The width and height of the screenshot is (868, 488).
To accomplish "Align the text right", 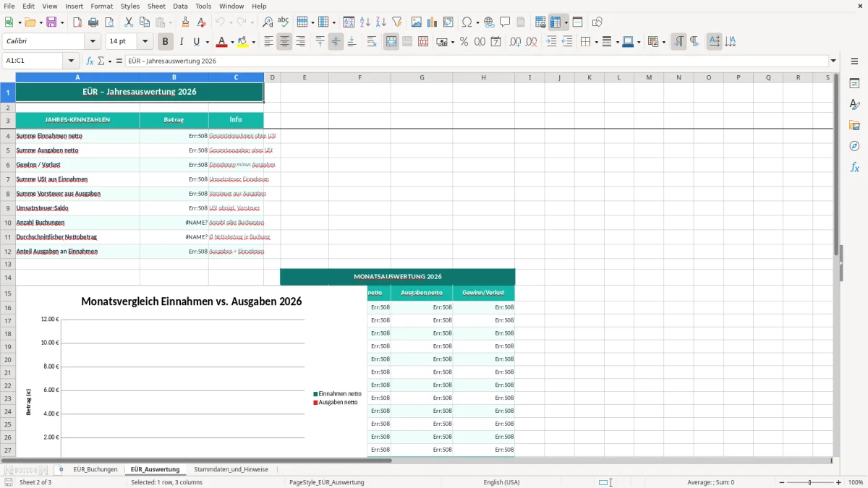I will pos(300,42).
